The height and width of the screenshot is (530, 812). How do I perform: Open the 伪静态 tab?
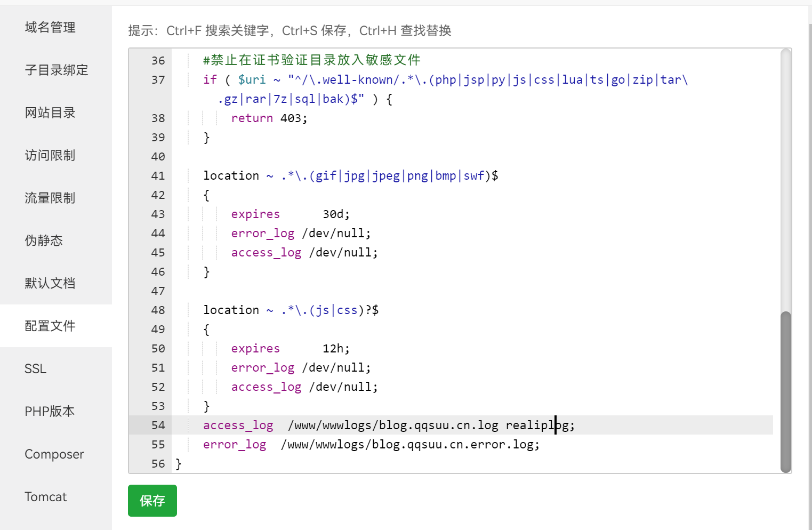click(44, 240)
